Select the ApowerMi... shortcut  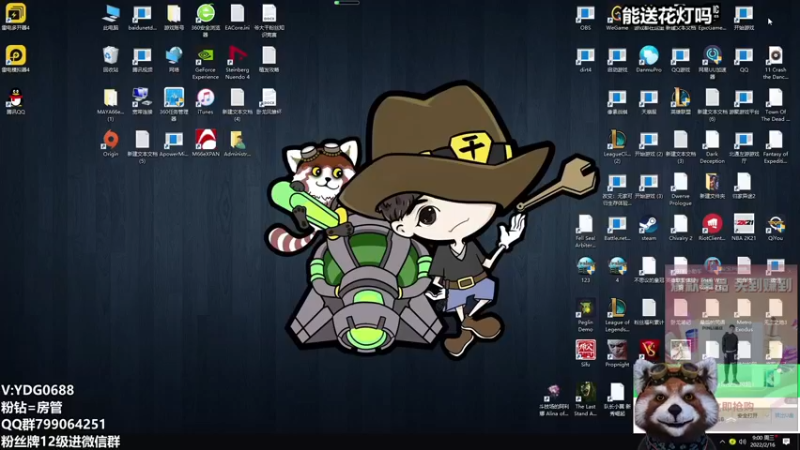point(174,143)
